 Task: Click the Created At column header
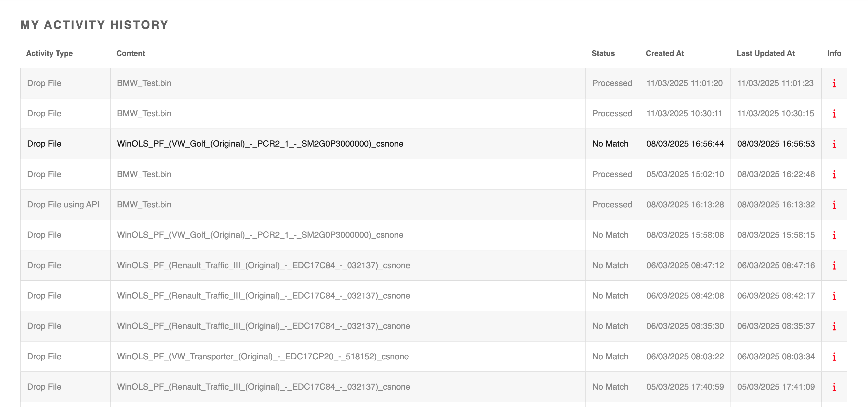click(x=665, y=53)
